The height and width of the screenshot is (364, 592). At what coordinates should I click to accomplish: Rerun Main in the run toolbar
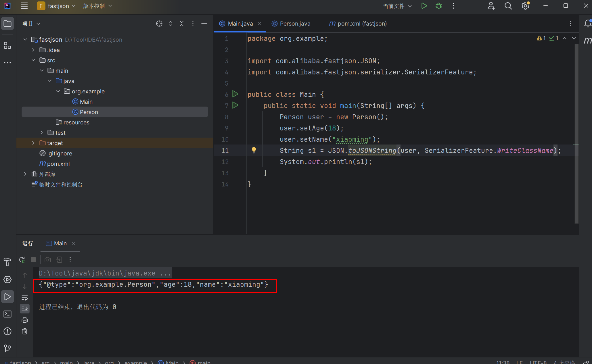22,260
